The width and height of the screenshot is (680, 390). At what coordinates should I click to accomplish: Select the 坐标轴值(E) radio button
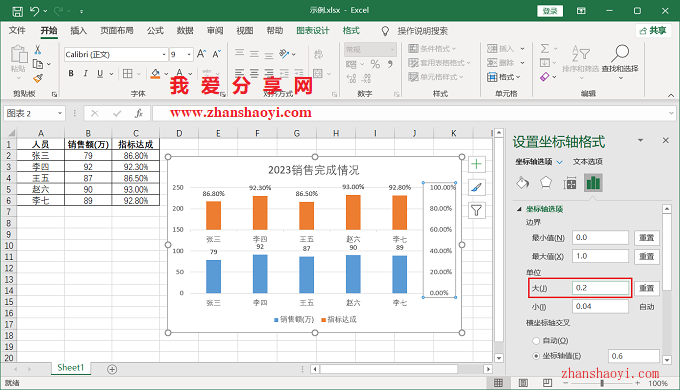point(536,356)
